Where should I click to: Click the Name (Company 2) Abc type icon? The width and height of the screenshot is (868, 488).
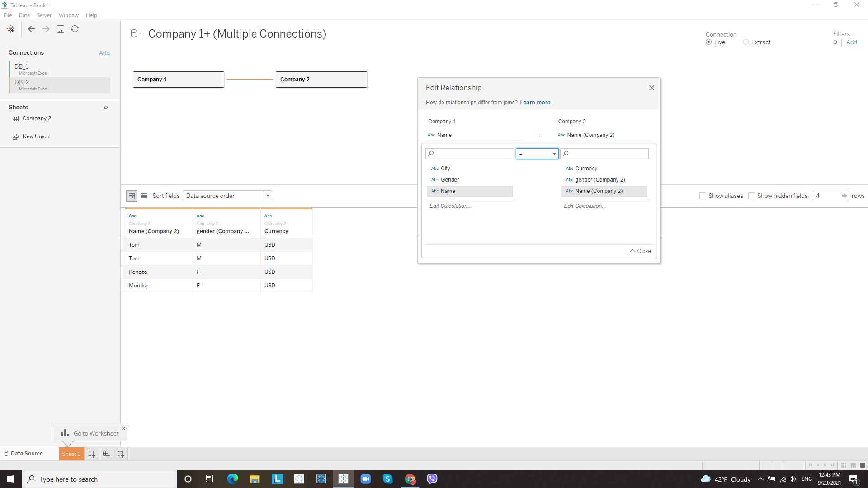click(x=132, y=216)
